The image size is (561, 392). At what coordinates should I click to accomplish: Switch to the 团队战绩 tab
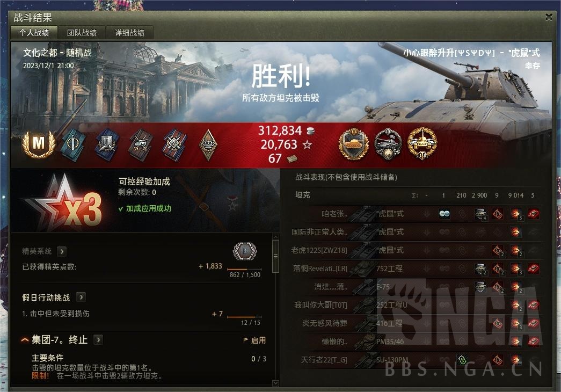click(x=82, y=33)
